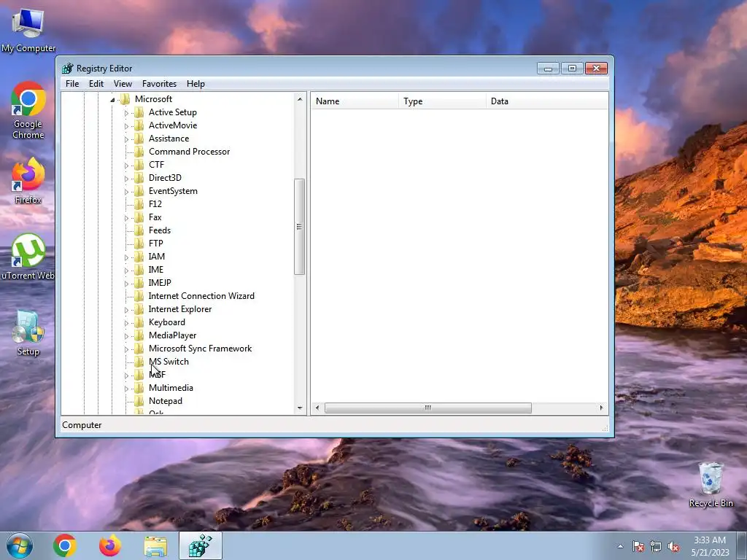Select the IMEJP key
Screen dimensions: 747x560
click(160, 283)
